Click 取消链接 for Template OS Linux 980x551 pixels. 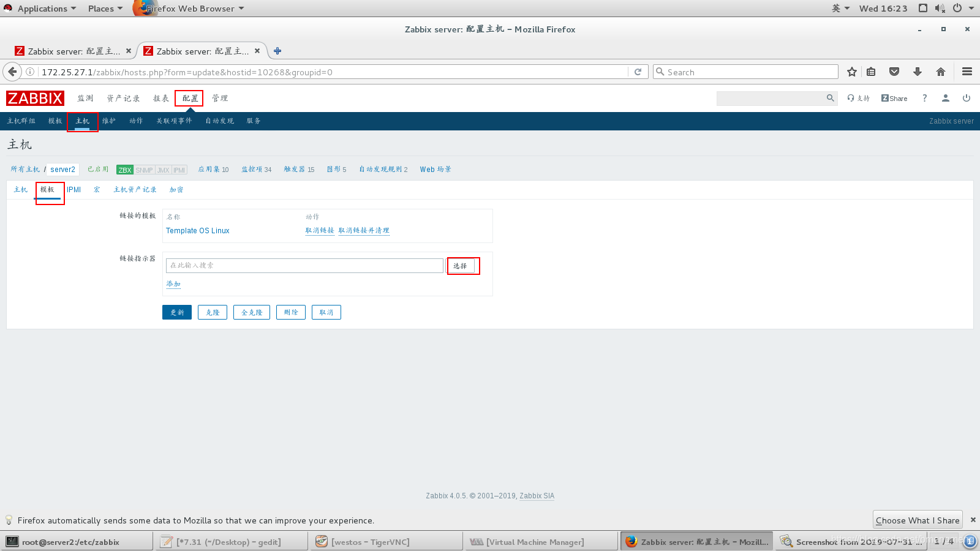tap(320, 231)
